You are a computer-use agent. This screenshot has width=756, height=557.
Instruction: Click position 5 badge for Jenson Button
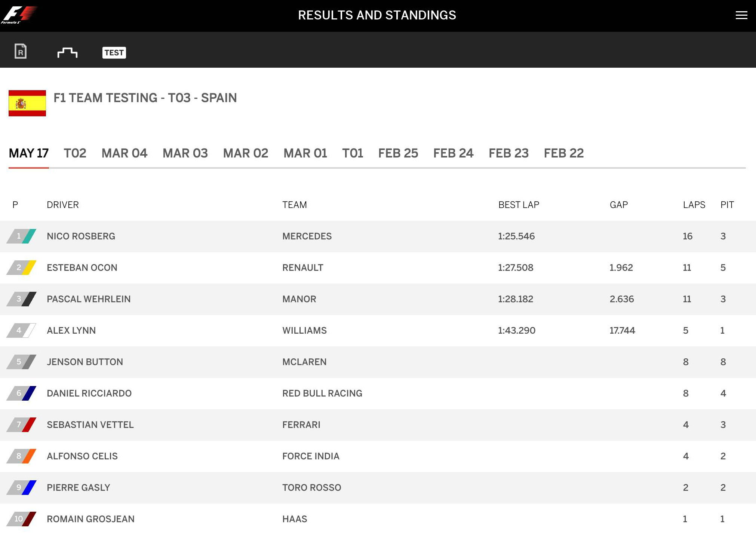tap(21, 362)
